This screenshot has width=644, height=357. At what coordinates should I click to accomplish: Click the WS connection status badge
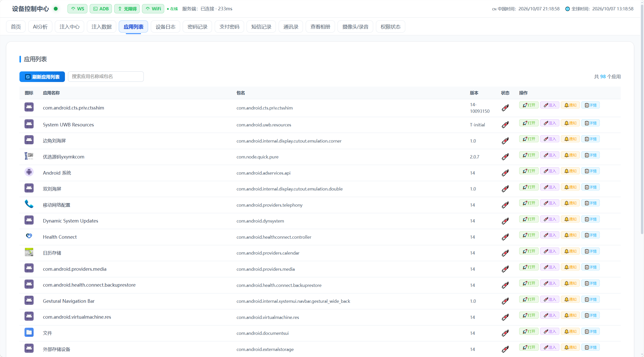click(77, 9)
